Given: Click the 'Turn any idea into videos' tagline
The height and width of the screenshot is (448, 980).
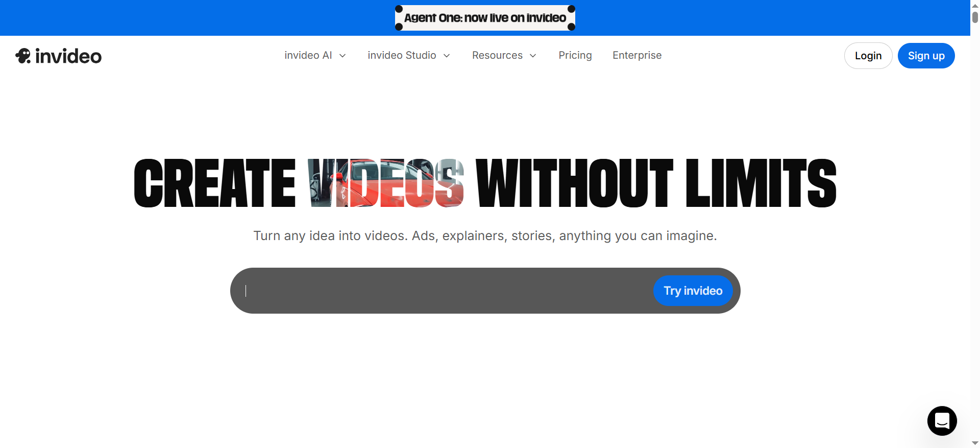Looking at the screenshot, I should pyautogui.click(x=485, y=235).
